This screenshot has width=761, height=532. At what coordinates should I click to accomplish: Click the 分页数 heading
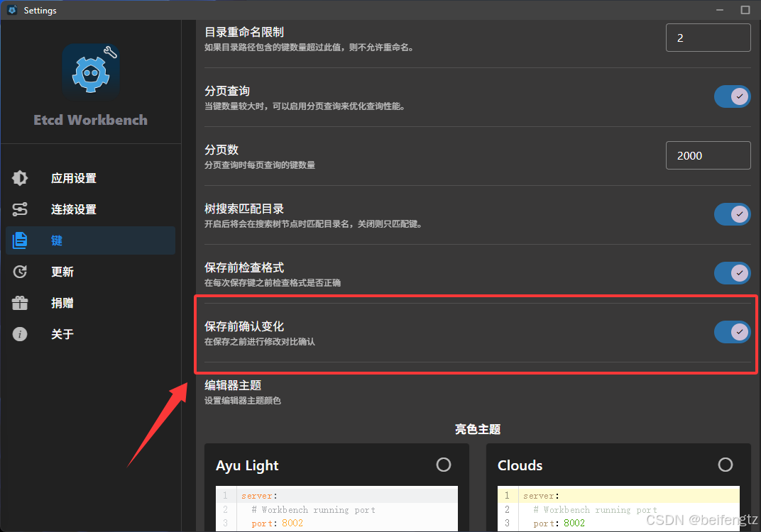(x=221, y=150)
